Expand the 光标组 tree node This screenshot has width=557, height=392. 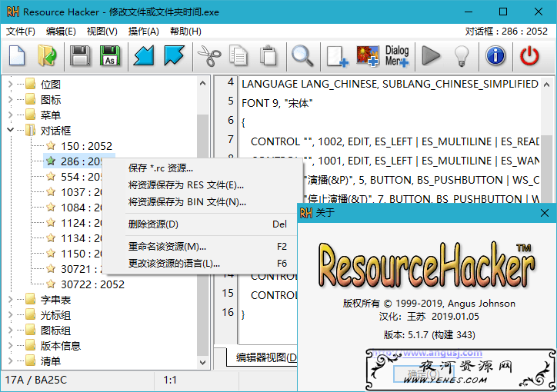click(10, 314)
